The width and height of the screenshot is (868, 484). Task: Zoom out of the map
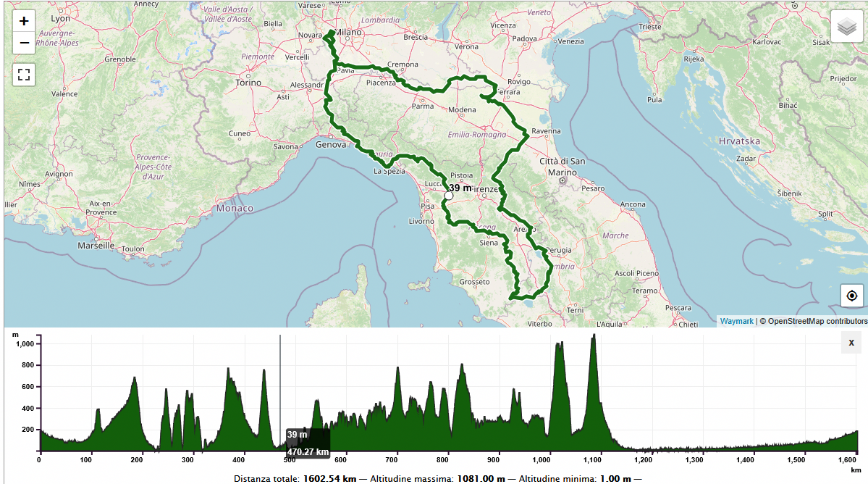click(24, 43)
